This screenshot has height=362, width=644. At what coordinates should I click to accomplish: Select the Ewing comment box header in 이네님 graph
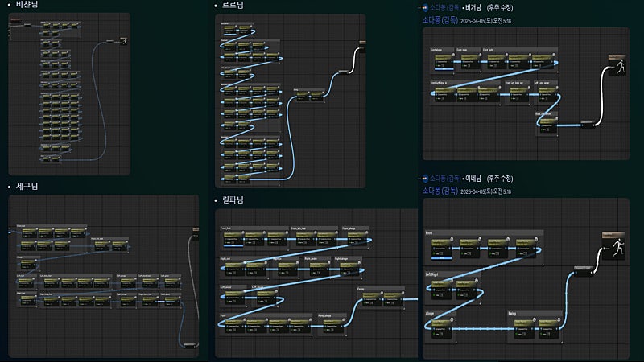tap(535, 314)
